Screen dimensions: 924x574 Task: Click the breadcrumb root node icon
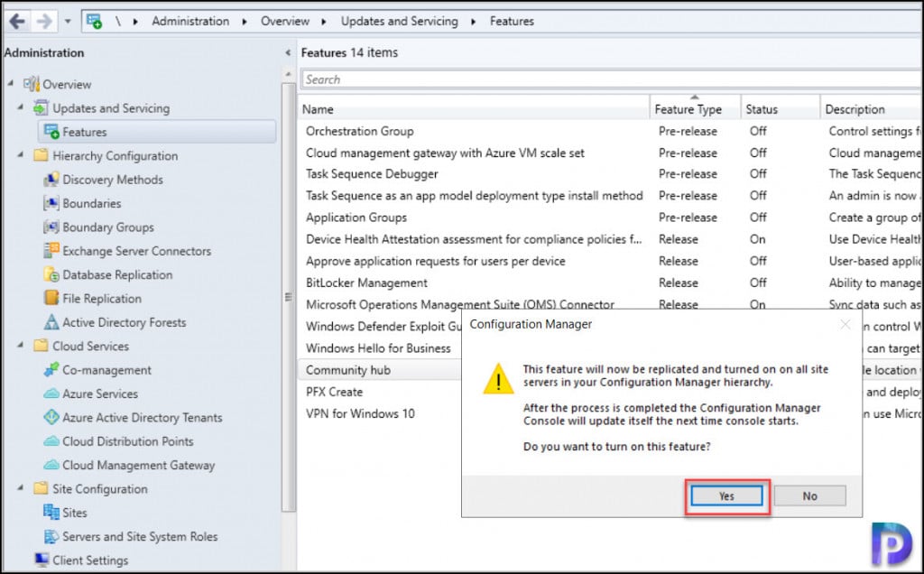coord(94,22)
